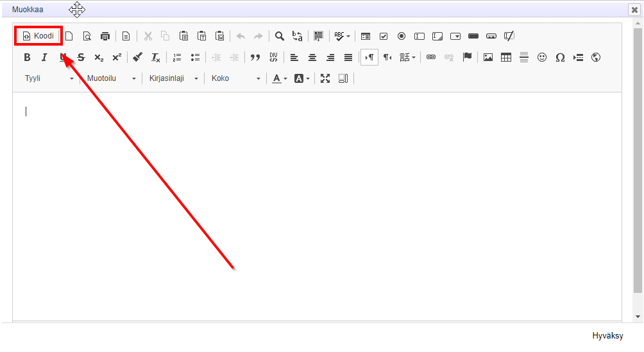
Task: Toggle italic text formatting
Action: tap(44, 58)
